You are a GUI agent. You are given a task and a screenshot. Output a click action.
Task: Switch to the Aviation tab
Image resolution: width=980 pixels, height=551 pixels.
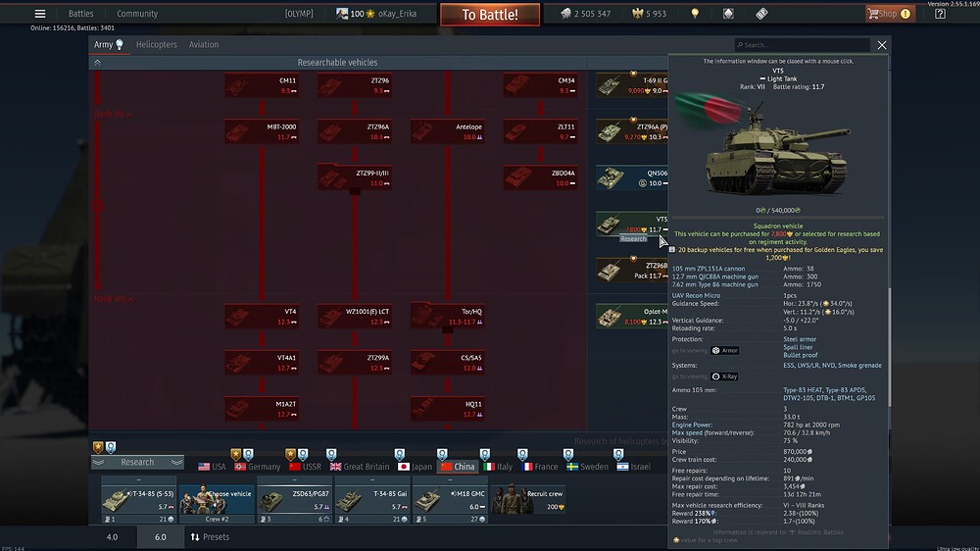coord(204,44)
